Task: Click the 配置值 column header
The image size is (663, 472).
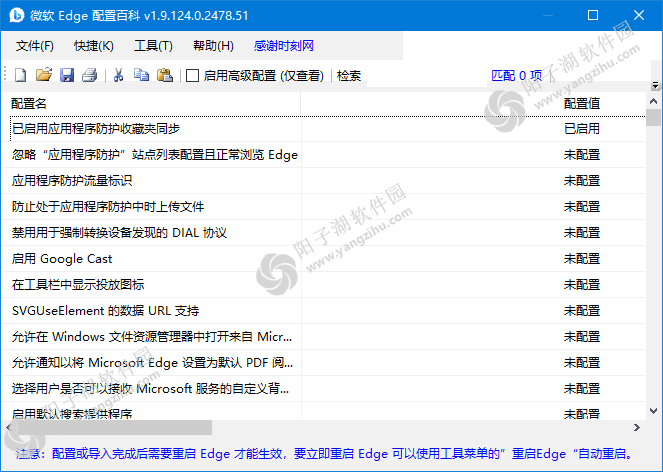Action: pyautogui.click(x=582, y=103)
